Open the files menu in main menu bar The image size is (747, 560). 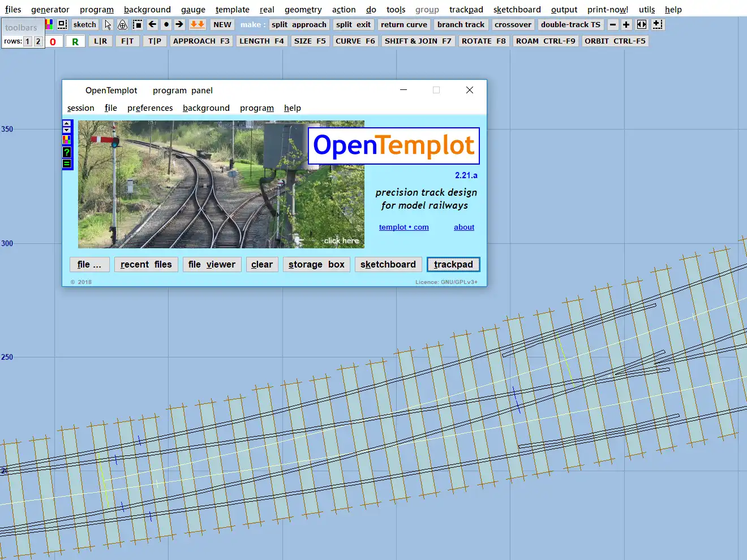[13, 10]
